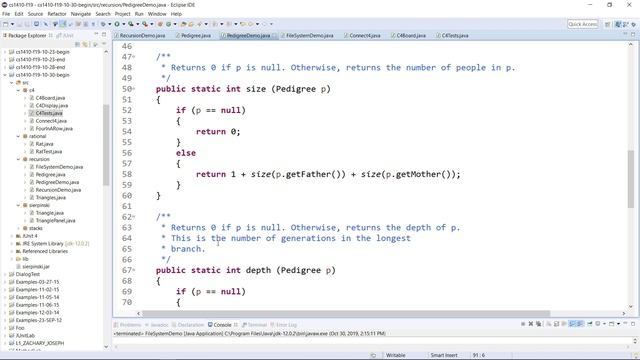Select FourInARow.java in Package Explorer
The image size is (640, 360).
(x=51, y=129)
